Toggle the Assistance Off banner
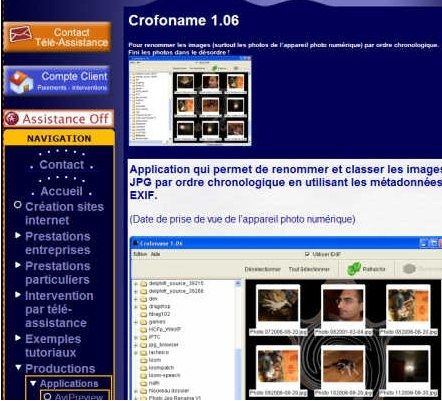The height and width of the screenshot is (401, 442). (59, 119)
